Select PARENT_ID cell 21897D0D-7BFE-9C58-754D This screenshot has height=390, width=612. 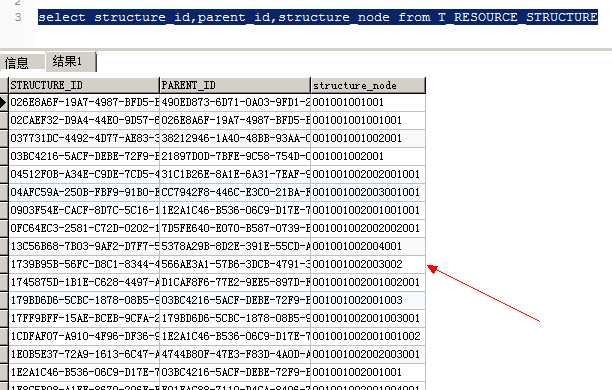point(235,156)
